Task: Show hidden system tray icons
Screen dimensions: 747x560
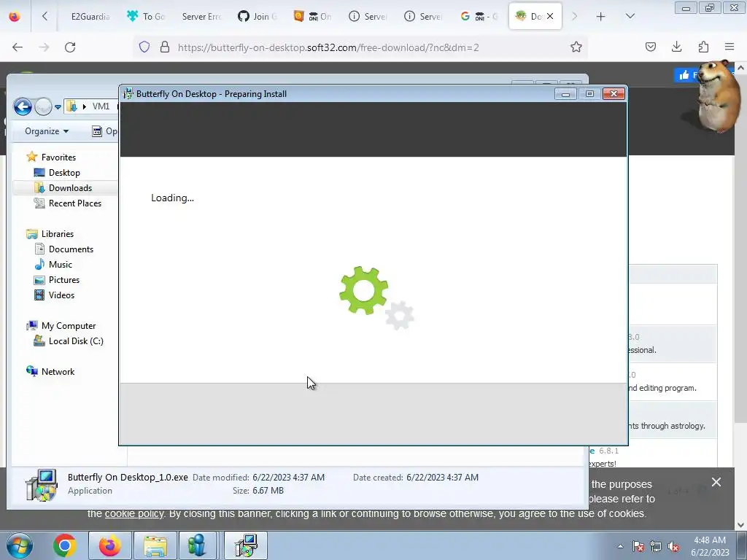Action: pos(620,546)
